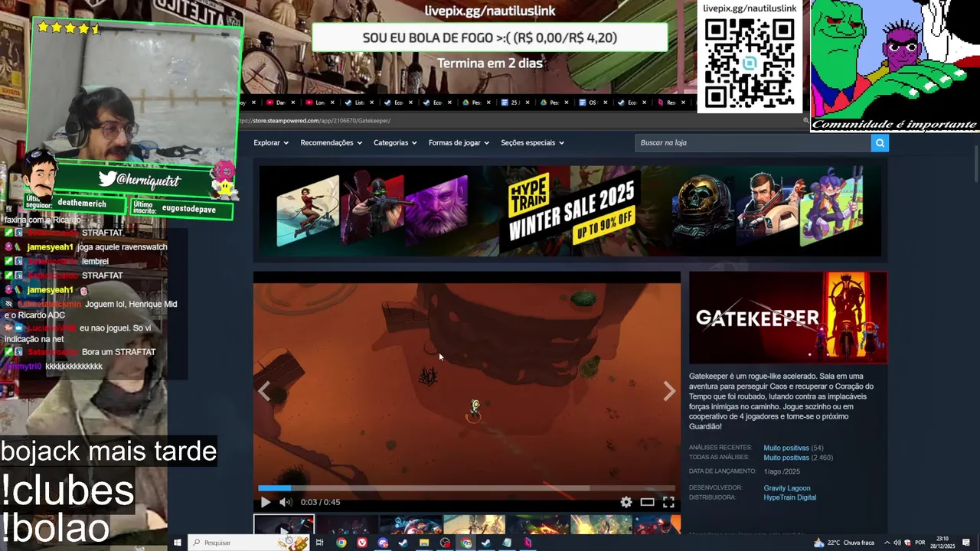Select the second media thumbnail
The width and height of the screenshot is (980, 551).
(x=346, y=524)
